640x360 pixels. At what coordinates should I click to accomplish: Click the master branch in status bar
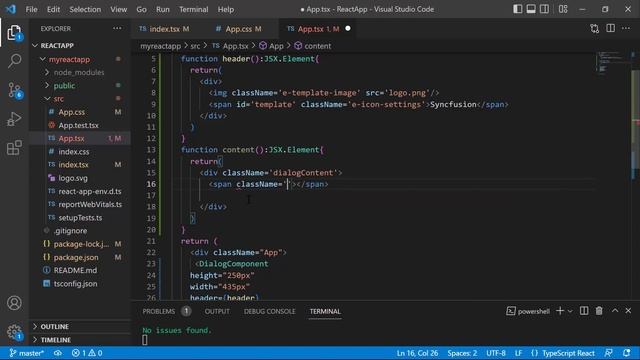click(27, 353)
